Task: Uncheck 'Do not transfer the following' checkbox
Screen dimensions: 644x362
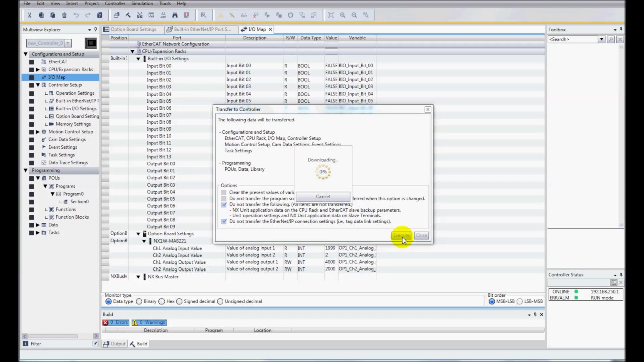Action: point(224,205)
